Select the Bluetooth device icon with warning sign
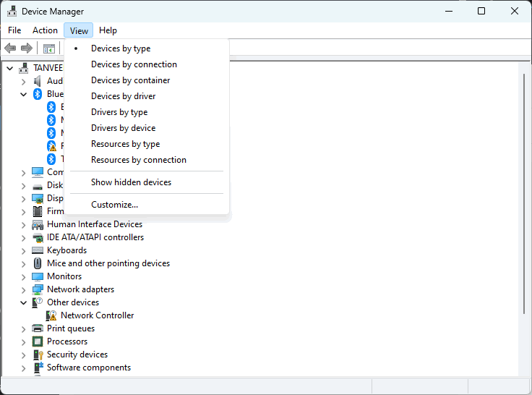The width and height of the screenshot is (532, 395). (x=51, y=146)
